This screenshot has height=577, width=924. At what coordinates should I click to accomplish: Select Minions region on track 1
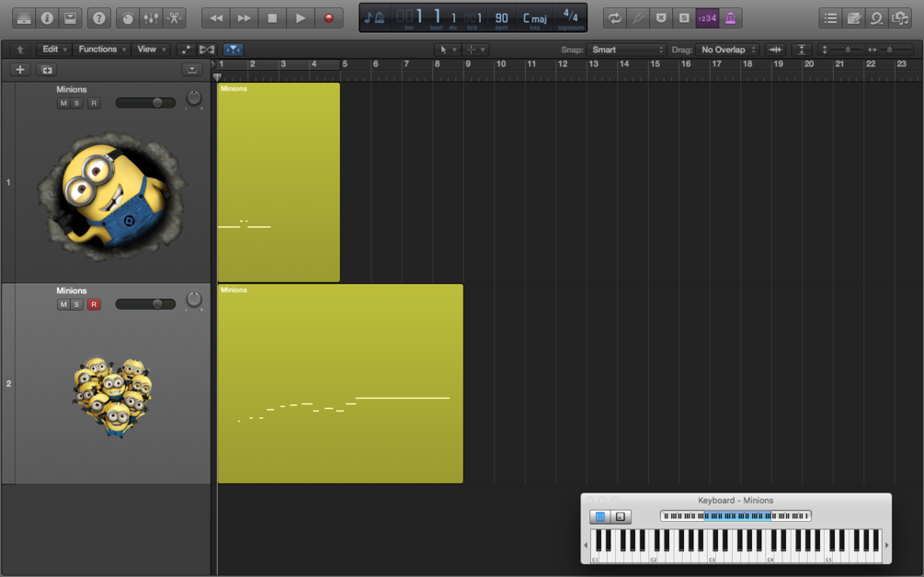(x=279, y=182)
